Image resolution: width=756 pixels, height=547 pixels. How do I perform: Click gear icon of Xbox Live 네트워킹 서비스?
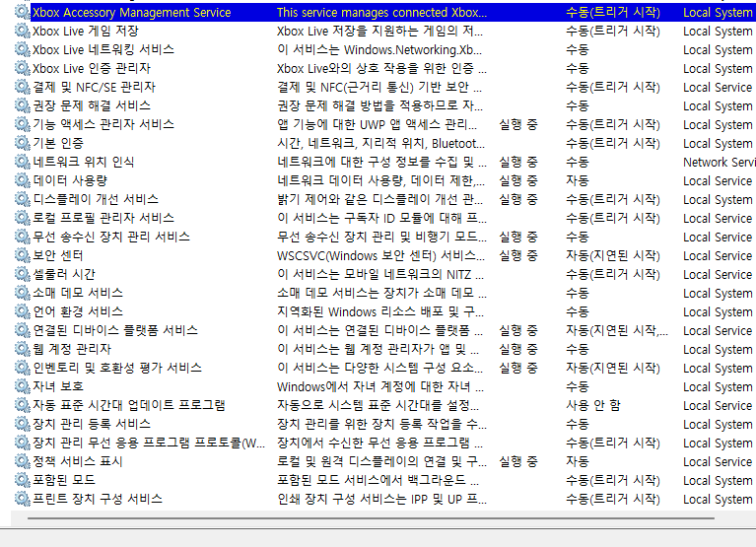pos(23,49)
